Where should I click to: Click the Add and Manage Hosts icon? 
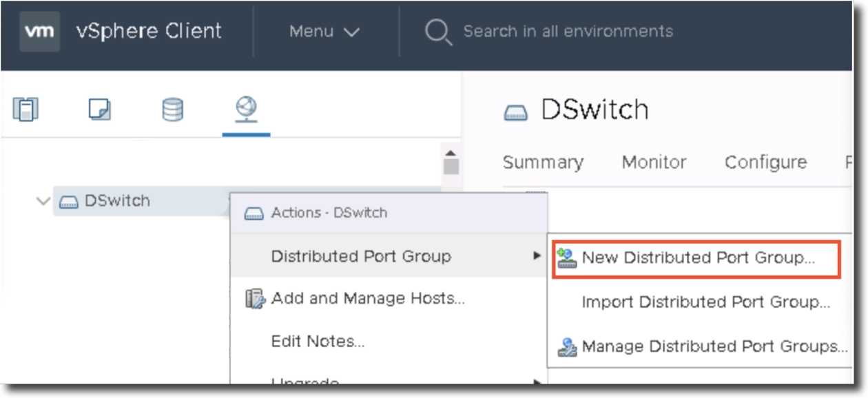pos(255,299)
